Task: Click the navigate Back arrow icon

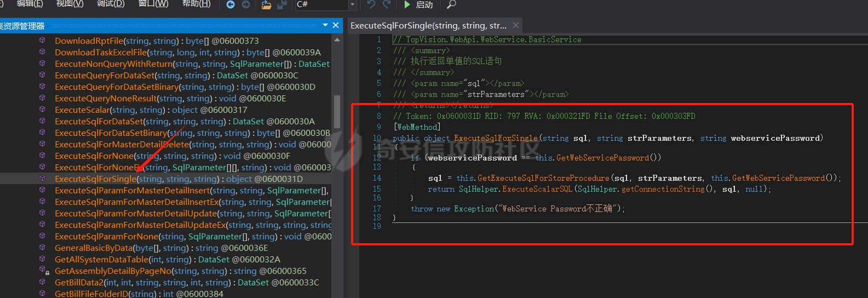Action: (231, 5)
